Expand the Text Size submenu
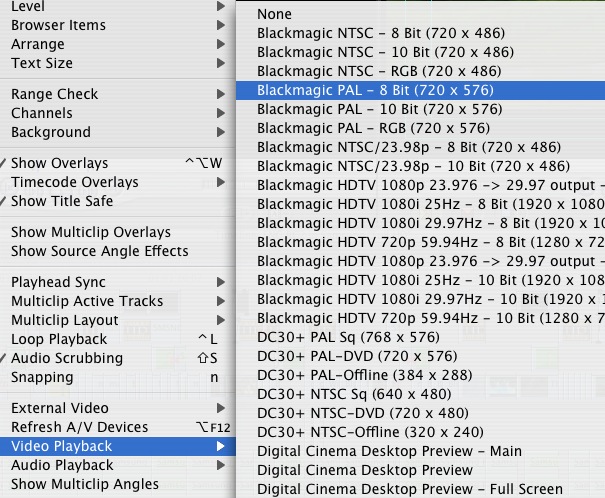Image resolution: width=605 pixels, height=498 pixels. 118,63
